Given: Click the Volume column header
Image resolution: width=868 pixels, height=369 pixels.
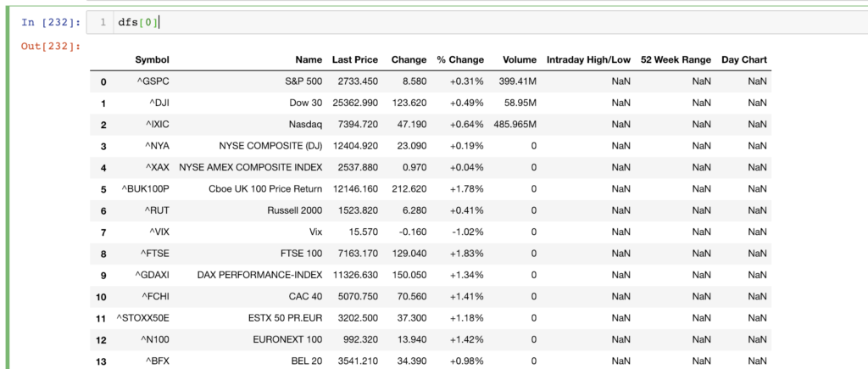Looking at the screenshot, I should click(x=520, y=60).
